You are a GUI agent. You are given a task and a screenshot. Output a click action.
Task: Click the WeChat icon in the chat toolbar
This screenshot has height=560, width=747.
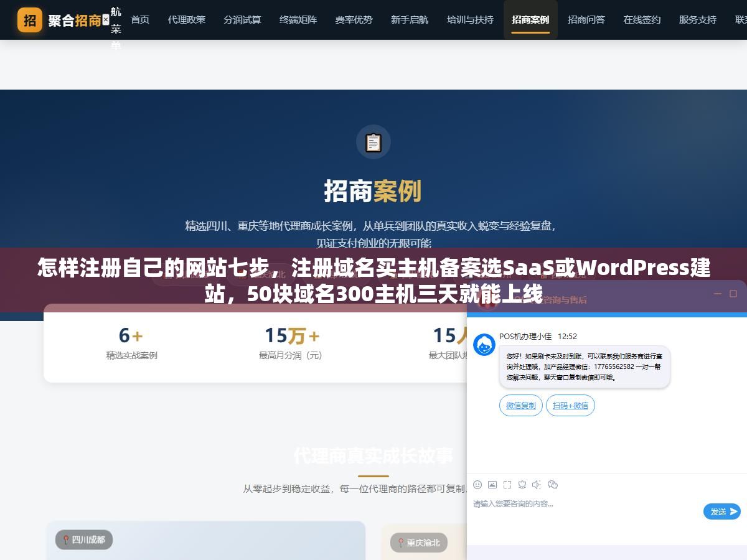[x=552, y=485]
